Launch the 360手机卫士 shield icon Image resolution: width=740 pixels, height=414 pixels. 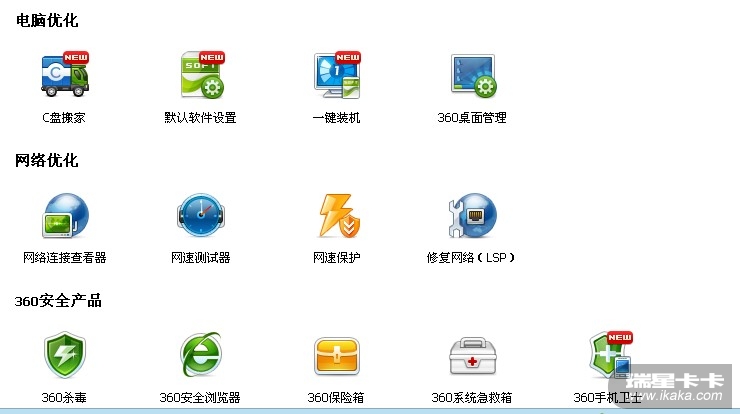click(x=610, y=355)
